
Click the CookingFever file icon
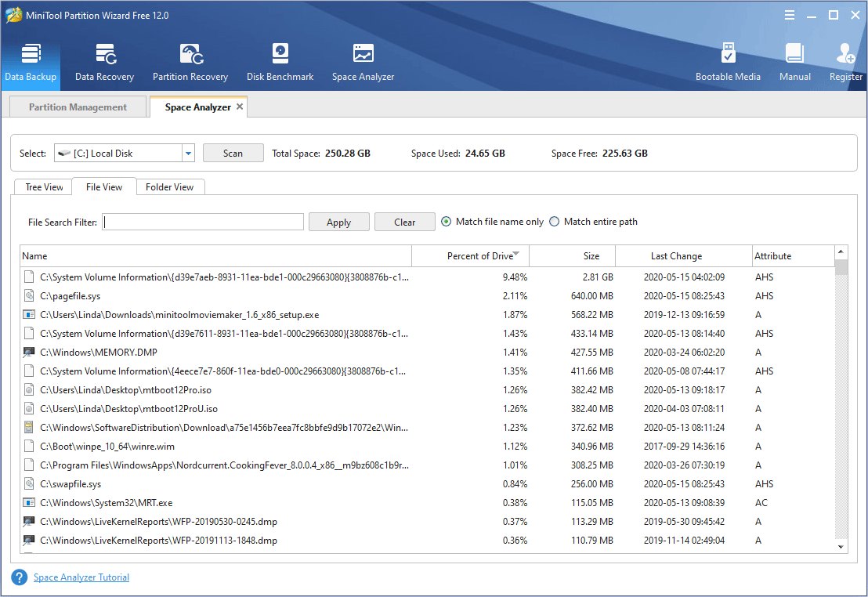coord(29,465)
